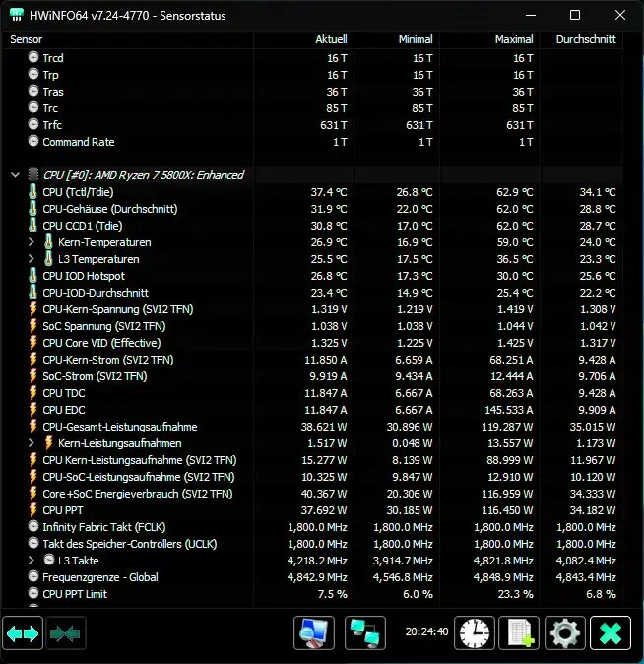Click the network connected computers icon

click(x=365, y=633)
